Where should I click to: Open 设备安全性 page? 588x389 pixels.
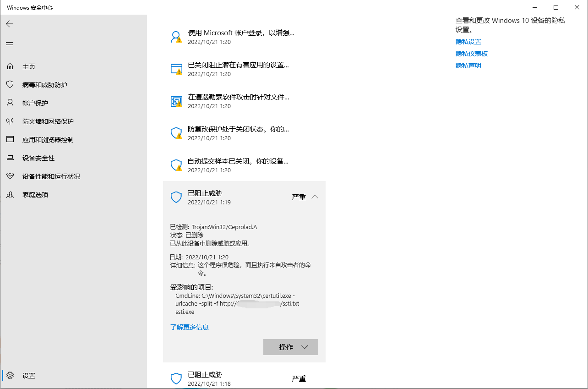click(x=38, y=158)
